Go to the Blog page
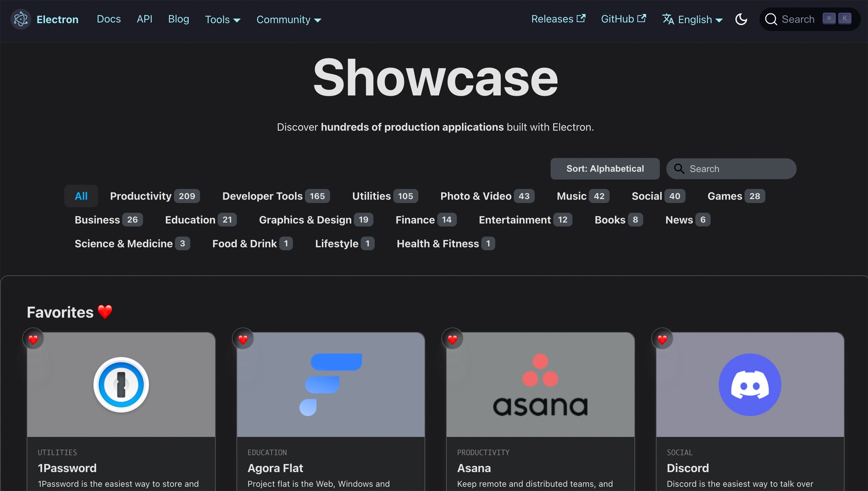868x491 pixels. point(179,19)
